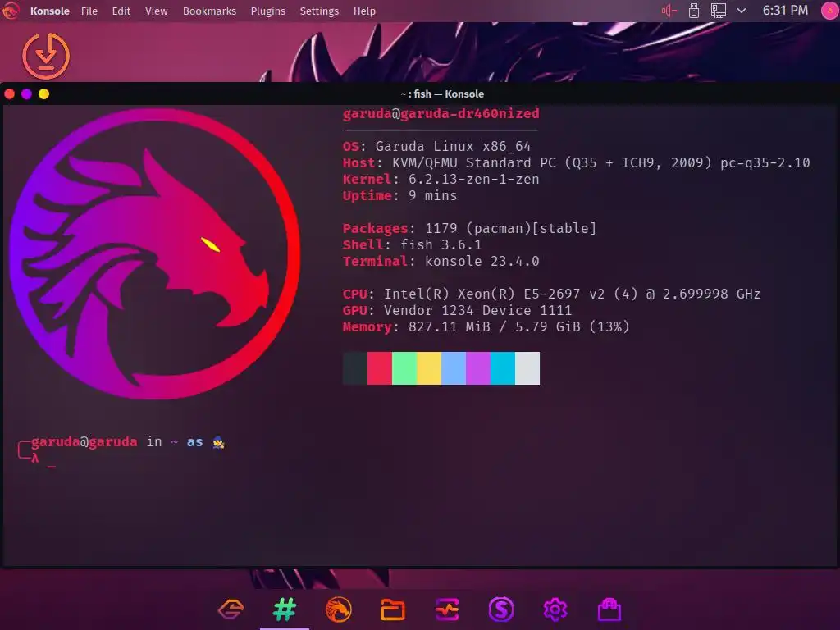This screenshot has width=840, height=630.
Task: Open the purple S dock icon
Action: click(x=501, y=609)
